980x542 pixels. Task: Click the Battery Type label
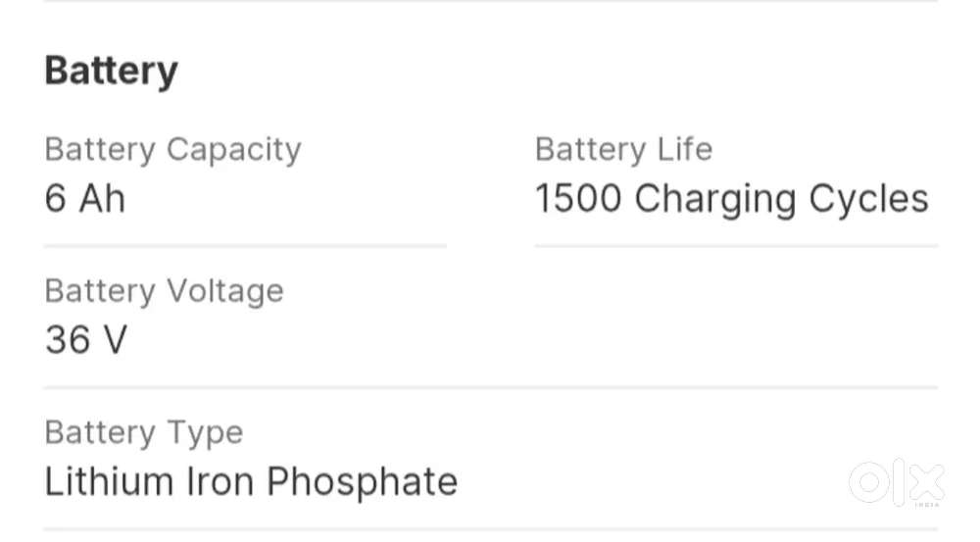tap(143, 432)
